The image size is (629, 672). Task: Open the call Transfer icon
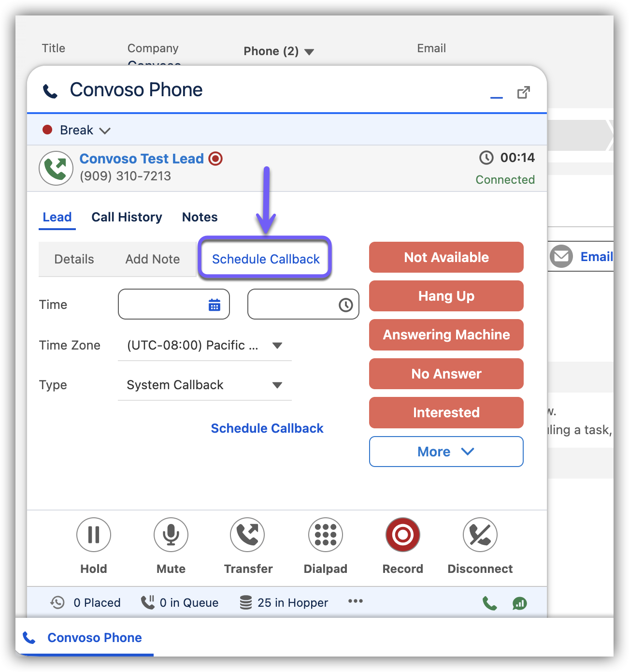click(248, 535)
